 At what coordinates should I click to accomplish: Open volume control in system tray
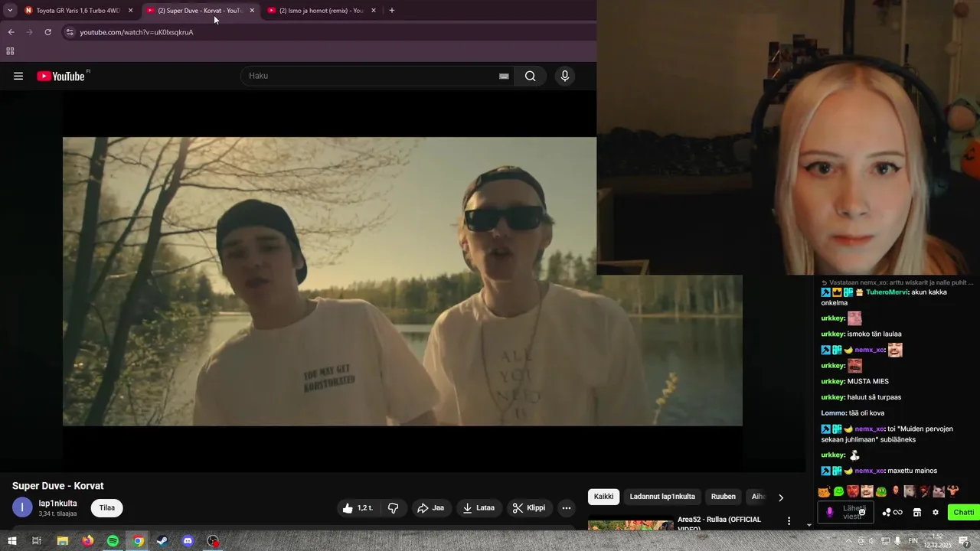click(871, 541)
